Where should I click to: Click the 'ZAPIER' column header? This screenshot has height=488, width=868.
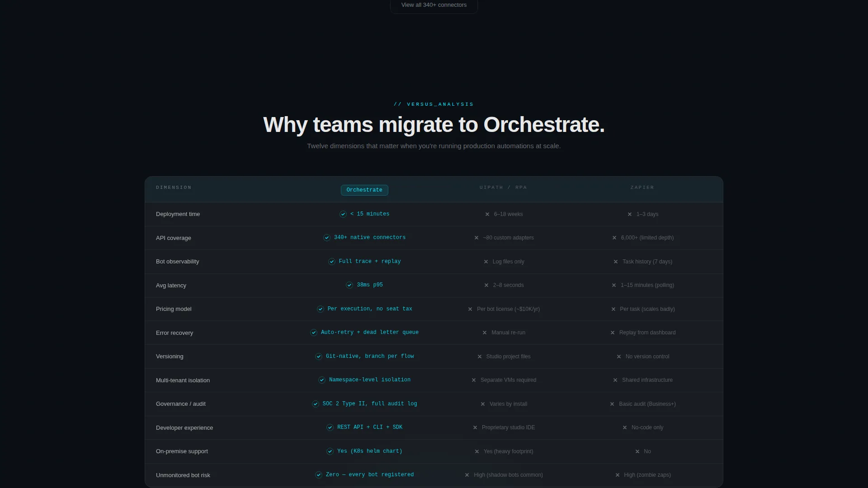642,188
